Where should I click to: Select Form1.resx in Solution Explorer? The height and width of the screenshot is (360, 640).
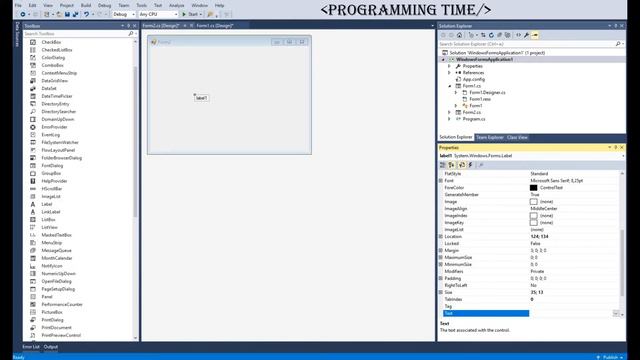480,99
